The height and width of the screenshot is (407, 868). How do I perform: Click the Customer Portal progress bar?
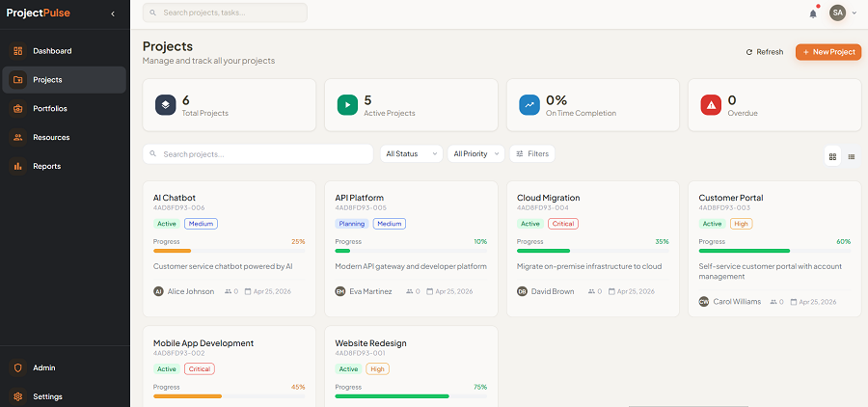[x=774, y=251]
